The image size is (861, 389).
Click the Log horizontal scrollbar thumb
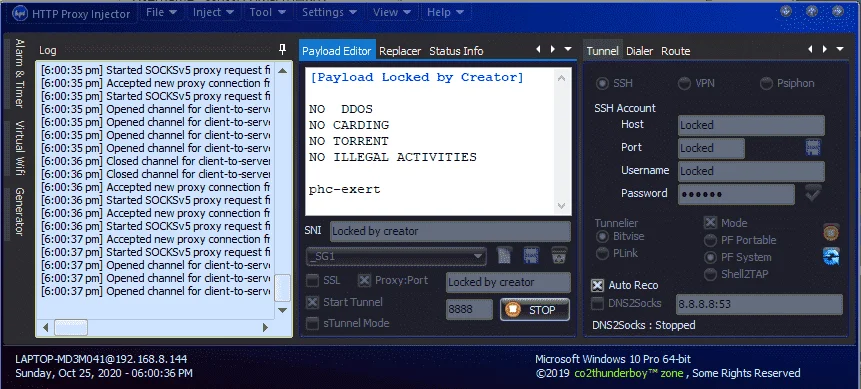coord(70,327)
